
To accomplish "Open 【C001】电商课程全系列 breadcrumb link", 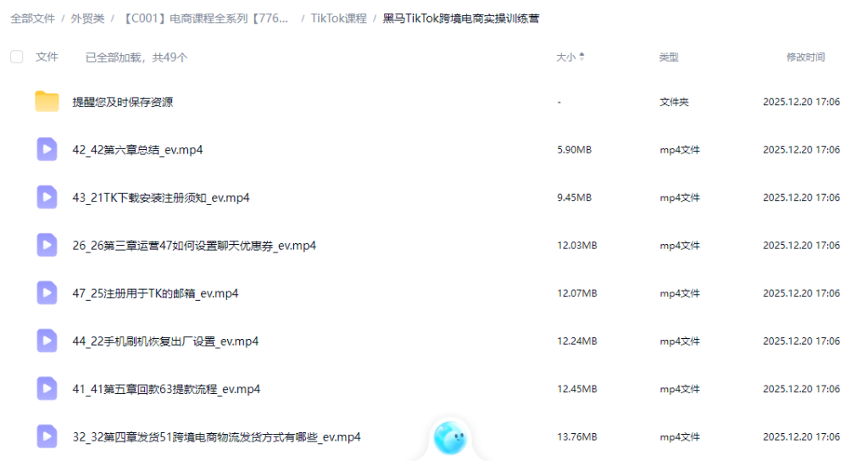I will coord(206,19).
